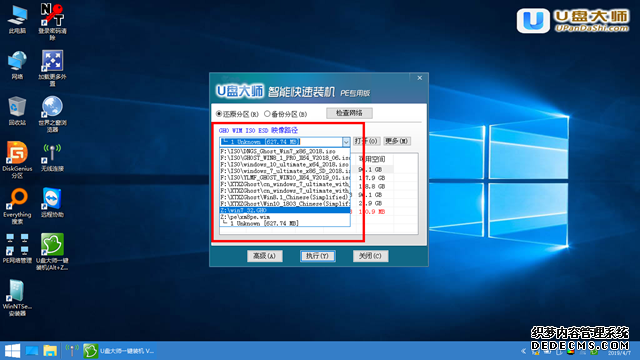Choose Win8.1_Chinese(Simplified) list entry
Image resolution: width=640 pixels, height=360 pixels.
click(x=285, y=197)
